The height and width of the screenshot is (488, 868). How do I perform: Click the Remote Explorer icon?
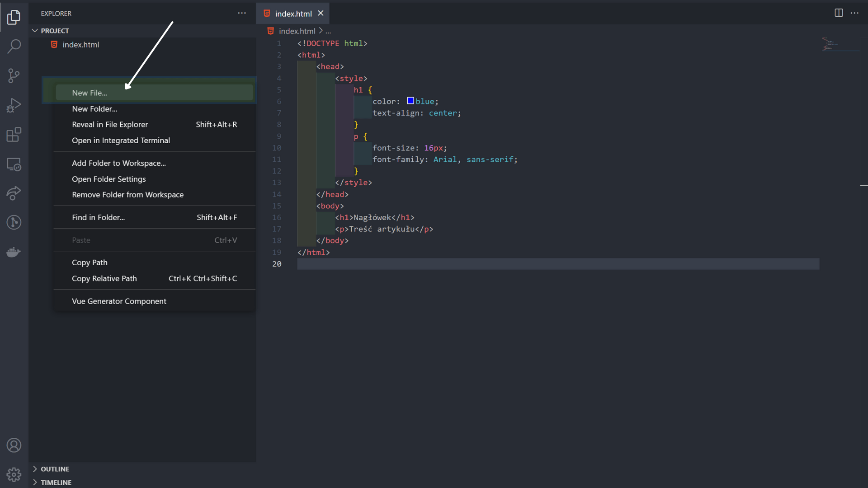[x=14, y=164]
